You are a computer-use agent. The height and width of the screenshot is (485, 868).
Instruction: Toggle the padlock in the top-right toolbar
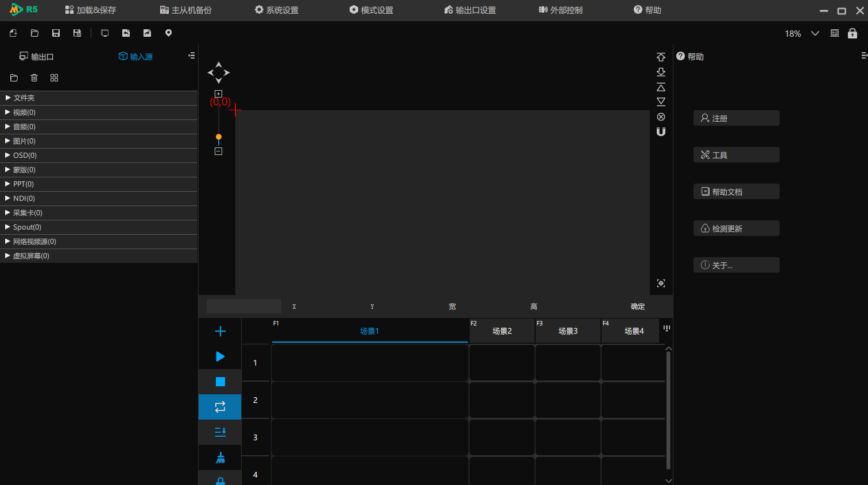tap(852, 33)
